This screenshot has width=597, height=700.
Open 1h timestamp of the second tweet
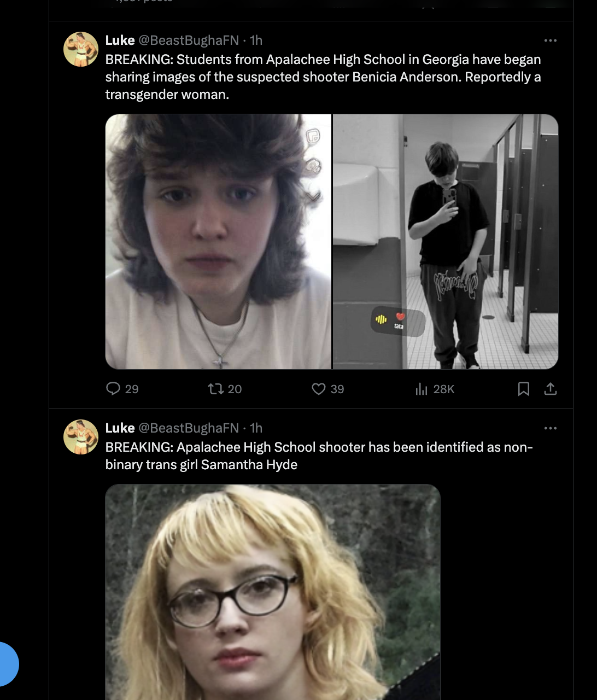click(x=256, y=428)
